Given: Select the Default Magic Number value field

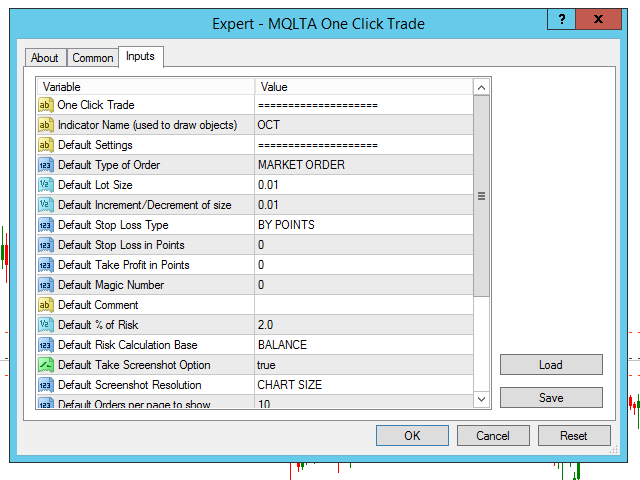Looking at the screenshot, I should [x=362, y=285].
